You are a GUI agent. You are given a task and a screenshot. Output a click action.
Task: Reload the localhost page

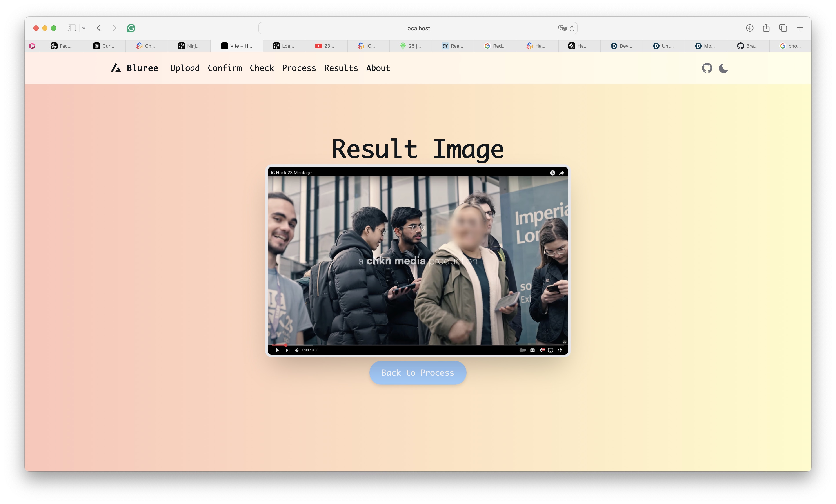(x=572, y=28)
